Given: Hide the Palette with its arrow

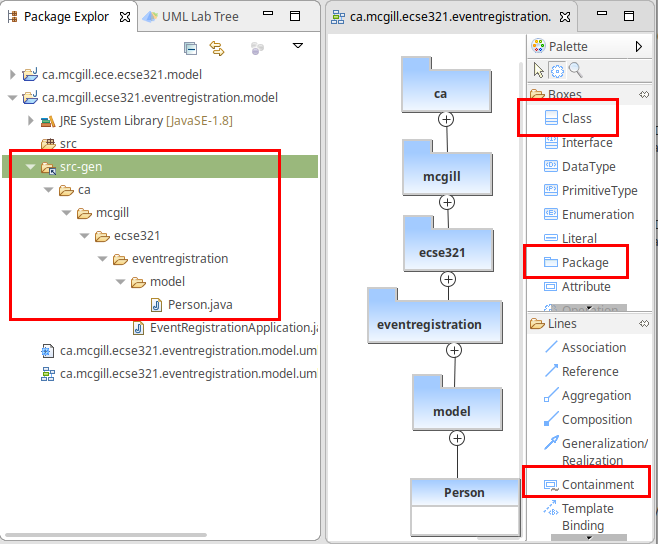Looking at the screenshot, I should coord(638,46).
